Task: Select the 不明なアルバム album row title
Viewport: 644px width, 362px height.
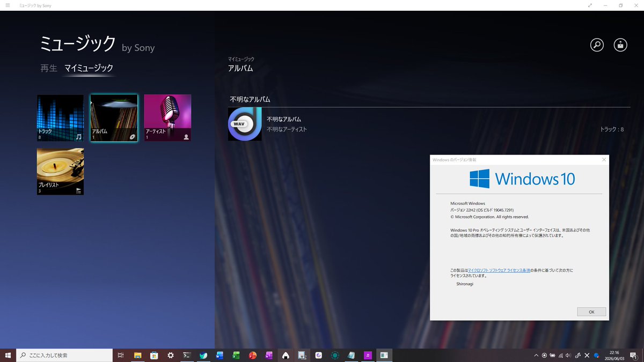Action: click(x=284, y=119)
